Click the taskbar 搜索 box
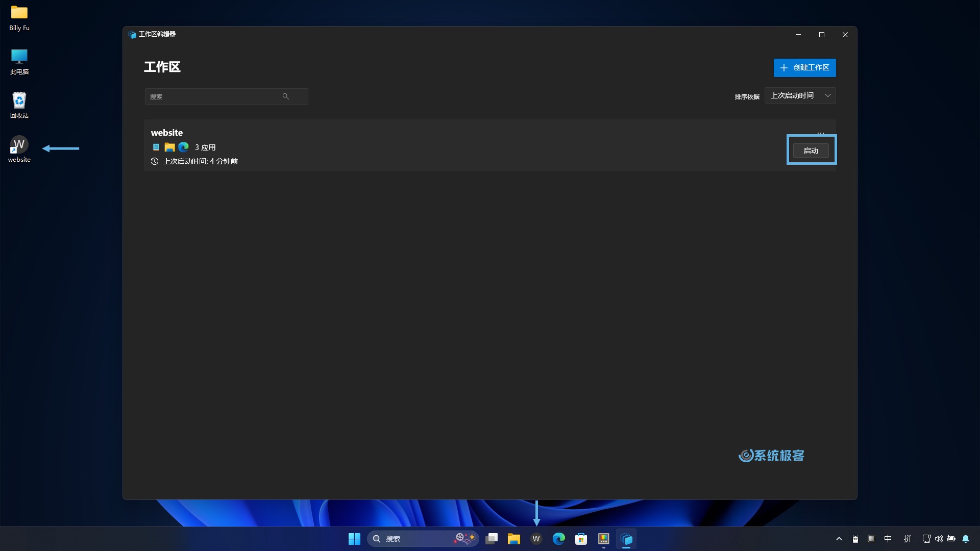Image resolution: width=980 pixels, height=551 pixels. coord(423,539)
